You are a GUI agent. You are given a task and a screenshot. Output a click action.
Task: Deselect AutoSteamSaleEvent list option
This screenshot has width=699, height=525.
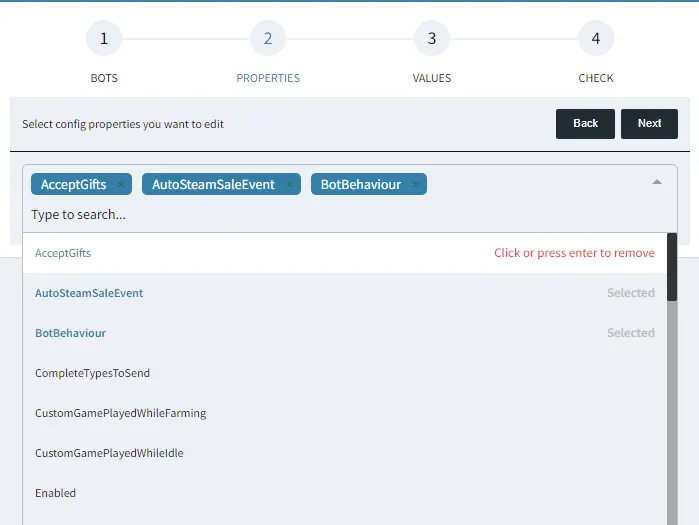pos(345,293)
